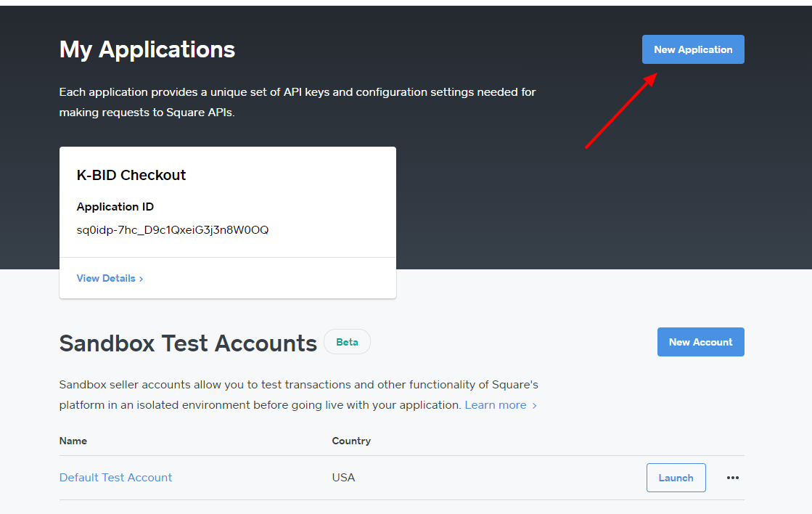Open View Details for K-BID Checkout

pos(106,278)
